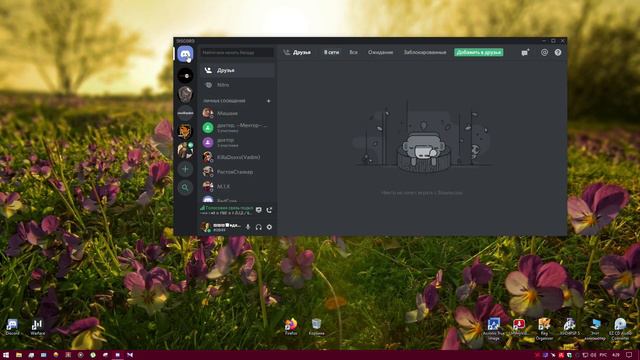640x360 pixels.
Task: Open the black circular server icon
Action: pyautogui.click(x=185, y=76)
